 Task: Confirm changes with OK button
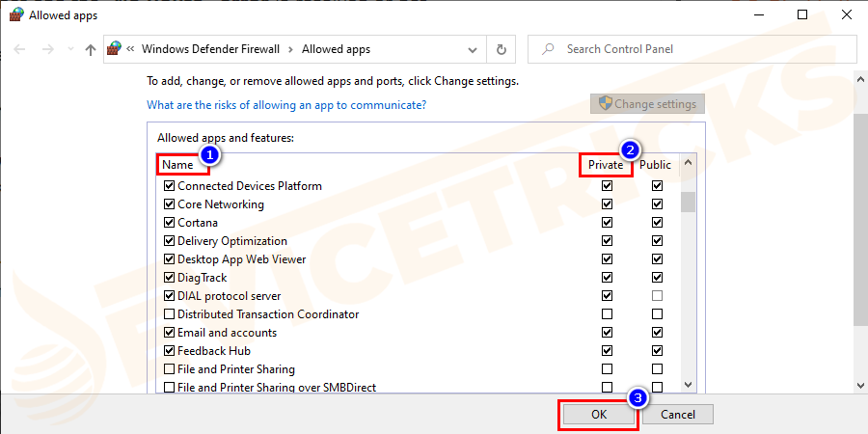coord(599,414)
